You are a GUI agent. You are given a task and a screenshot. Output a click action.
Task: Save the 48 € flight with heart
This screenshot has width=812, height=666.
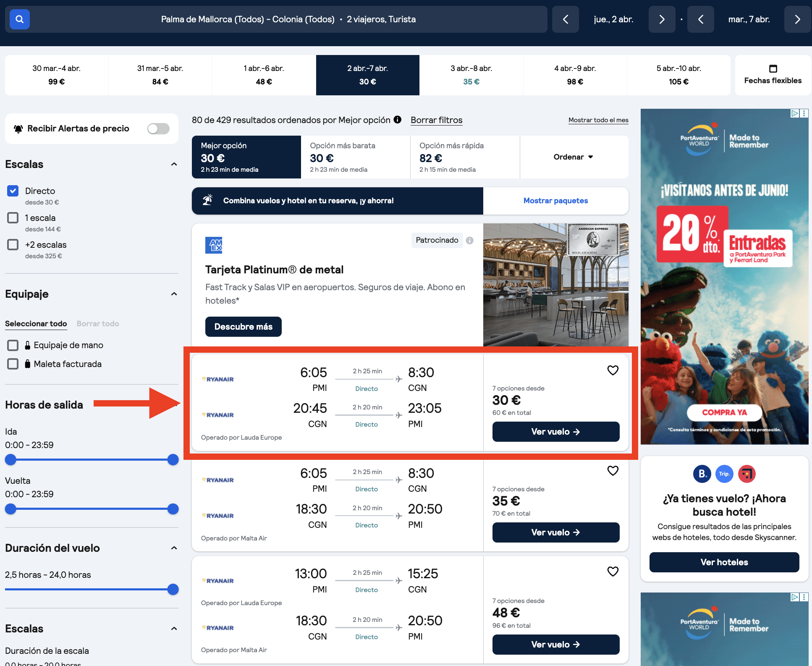[613, 572]
